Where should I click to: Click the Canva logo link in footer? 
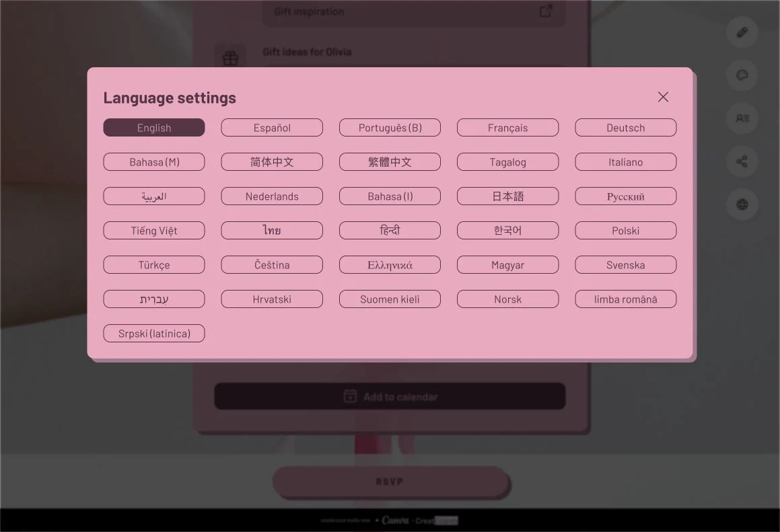396,521
